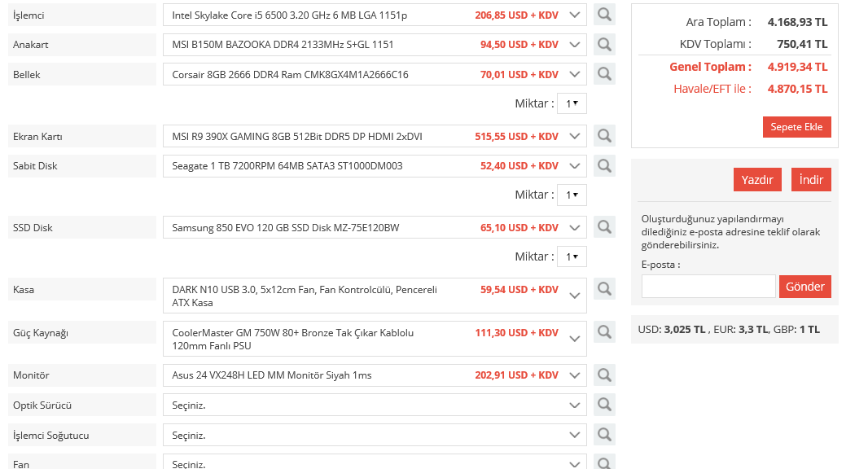Change the Miktar quantity under SSD Disk

click(x=572, y=256)
